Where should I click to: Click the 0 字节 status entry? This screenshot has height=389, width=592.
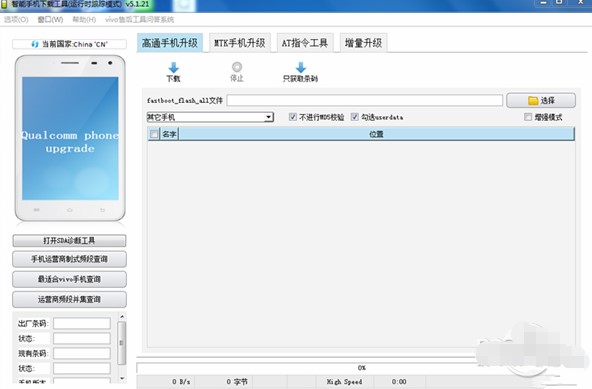click(237, 382)
